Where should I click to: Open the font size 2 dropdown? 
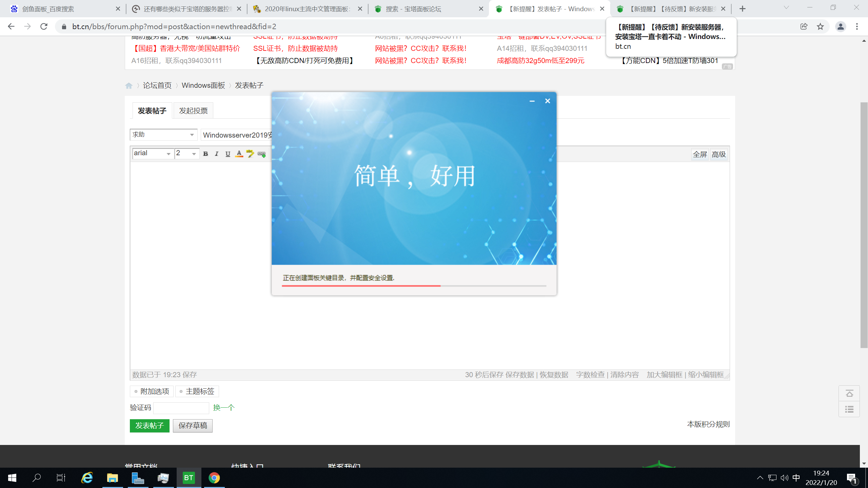click(x=187, y=154)
